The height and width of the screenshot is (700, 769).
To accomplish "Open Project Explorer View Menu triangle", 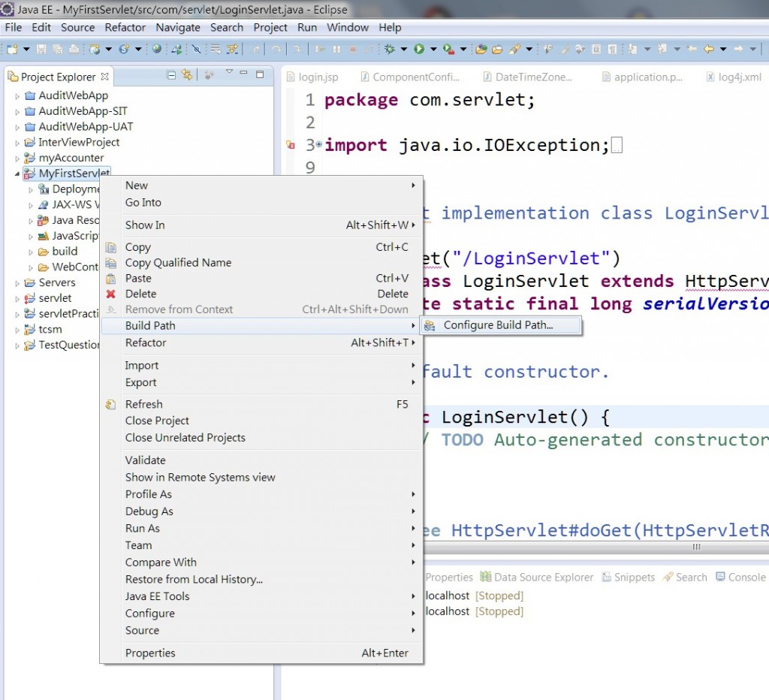I will click(229, 72).
